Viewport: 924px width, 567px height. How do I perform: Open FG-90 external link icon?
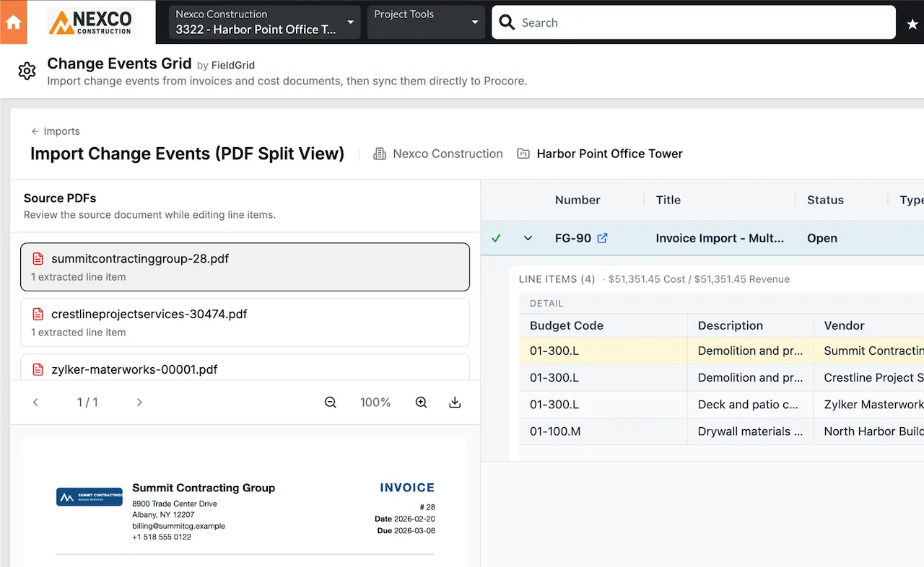click(602, 238)
